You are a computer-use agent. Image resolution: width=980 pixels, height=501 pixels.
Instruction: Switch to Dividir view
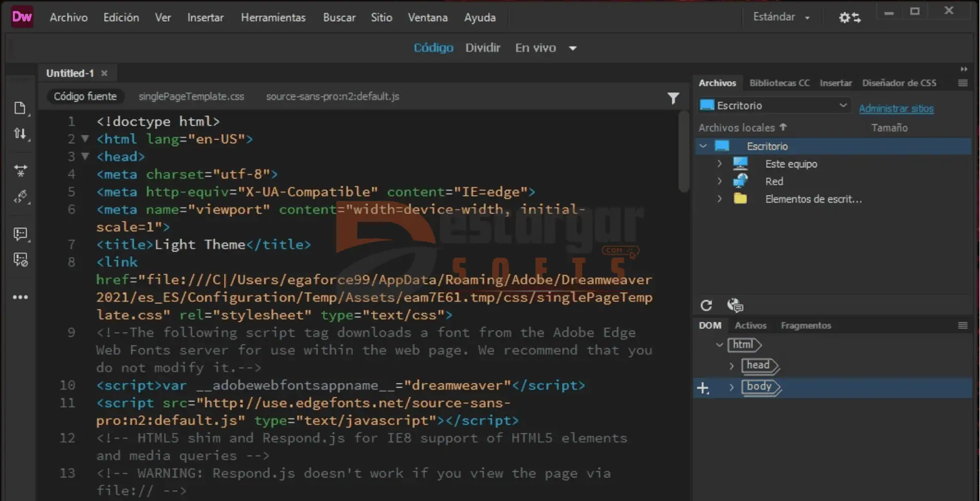[x=483, y=48]
